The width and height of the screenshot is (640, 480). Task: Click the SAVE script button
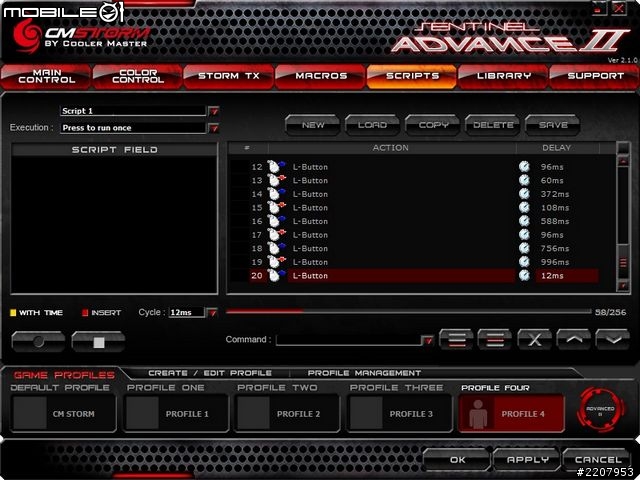(552, 125)
